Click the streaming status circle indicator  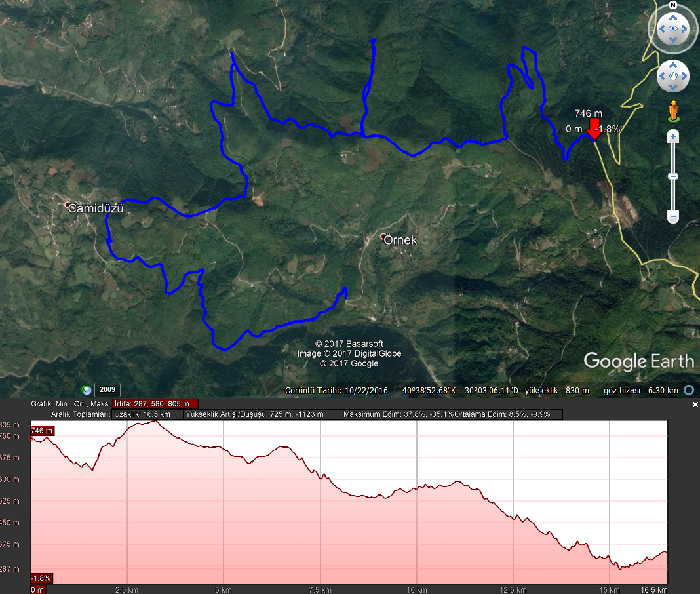click(689, 390)
